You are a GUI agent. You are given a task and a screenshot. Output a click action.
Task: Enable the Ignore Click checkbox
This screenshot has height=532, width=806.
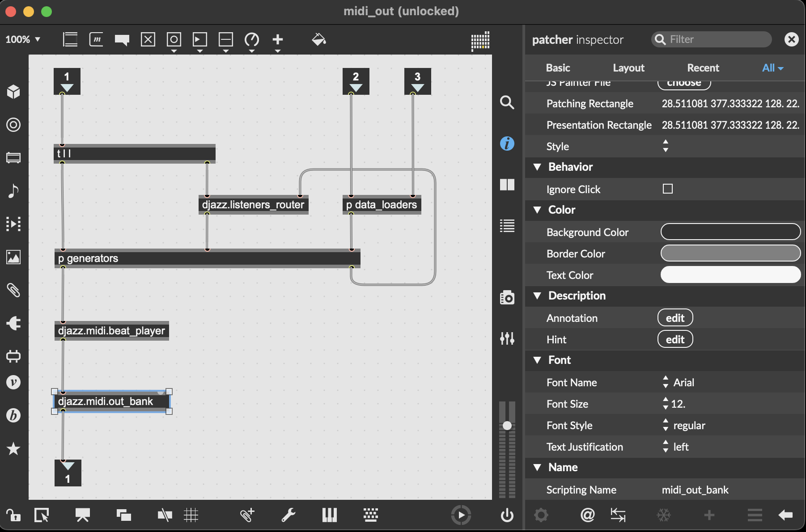[x=667, y=189]
